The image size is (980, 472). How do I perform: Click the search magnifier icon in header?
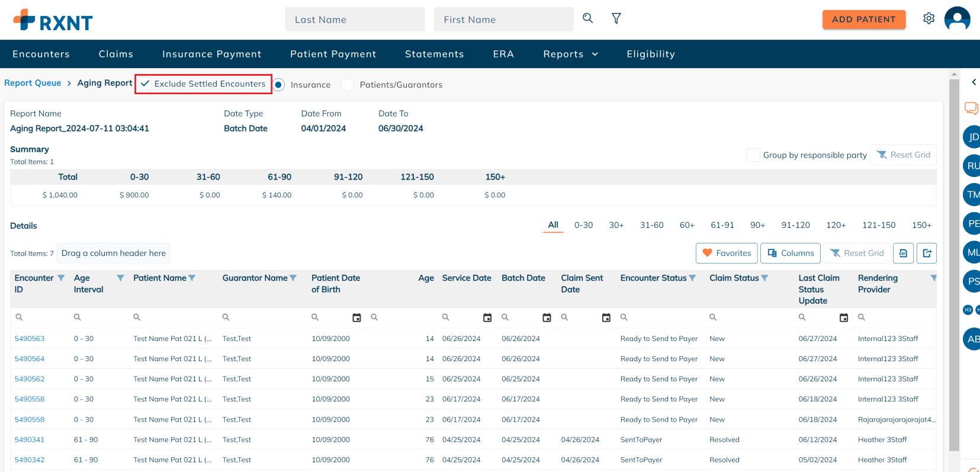(x=587, y=18)
